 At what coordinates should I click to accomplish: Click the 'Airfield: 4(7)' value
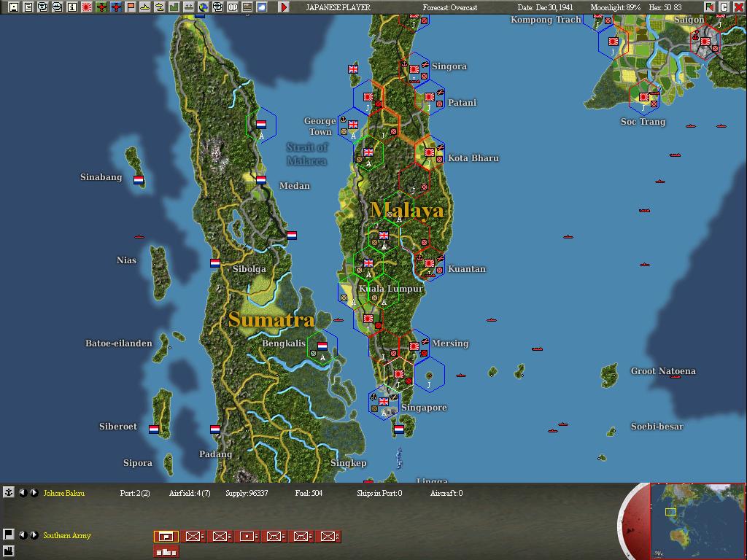tap(190, 493)
